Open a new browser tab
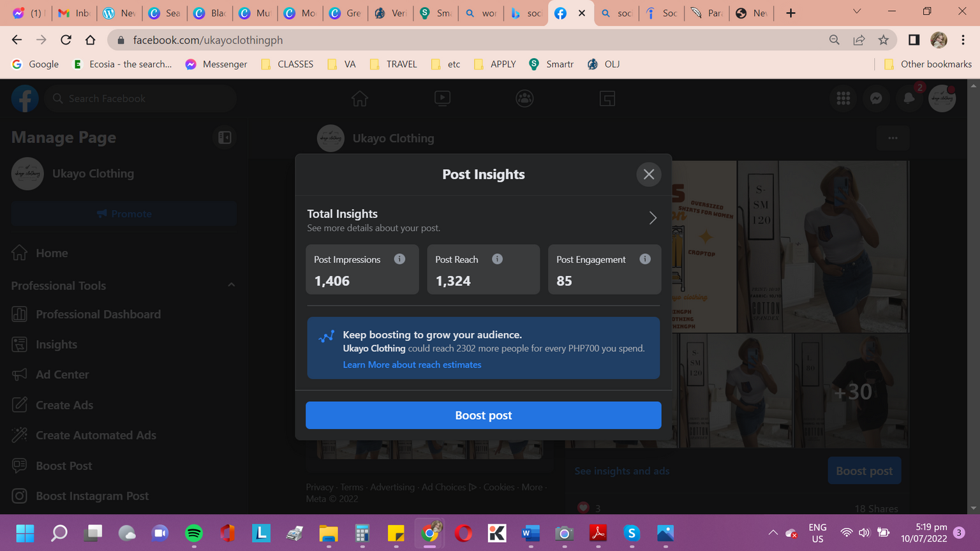 pos(791,13)
